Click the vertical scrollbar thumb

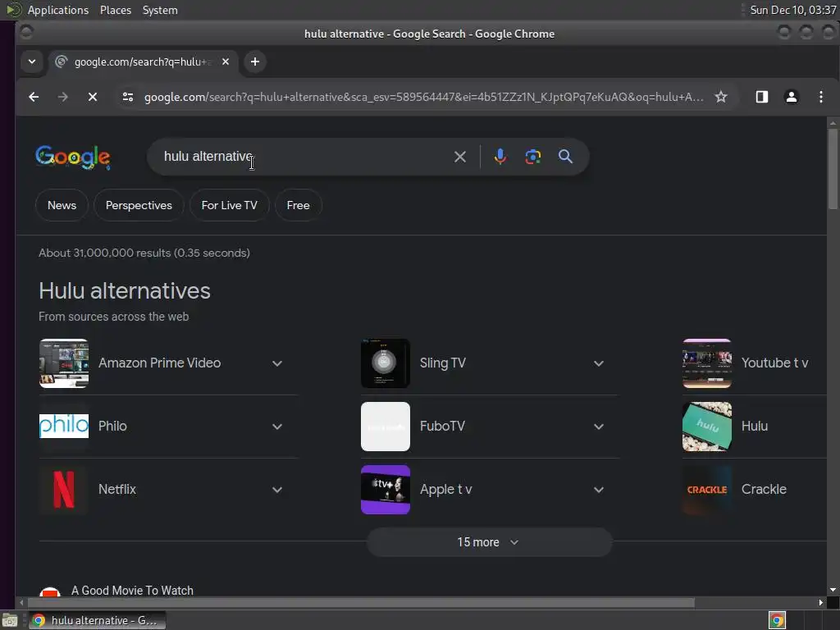pyautogui.click(x=833, y=169)
